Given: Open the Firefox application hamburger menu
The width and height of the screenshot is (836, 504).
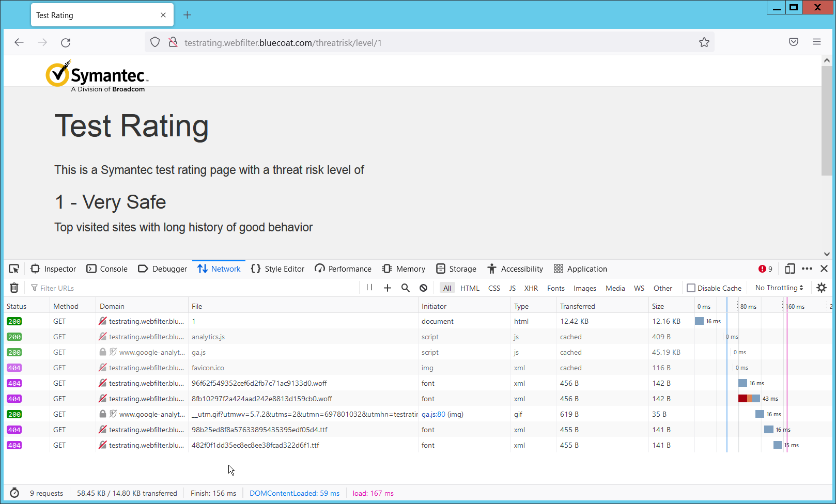Looking at the screenshot, I should click(817, 42).
